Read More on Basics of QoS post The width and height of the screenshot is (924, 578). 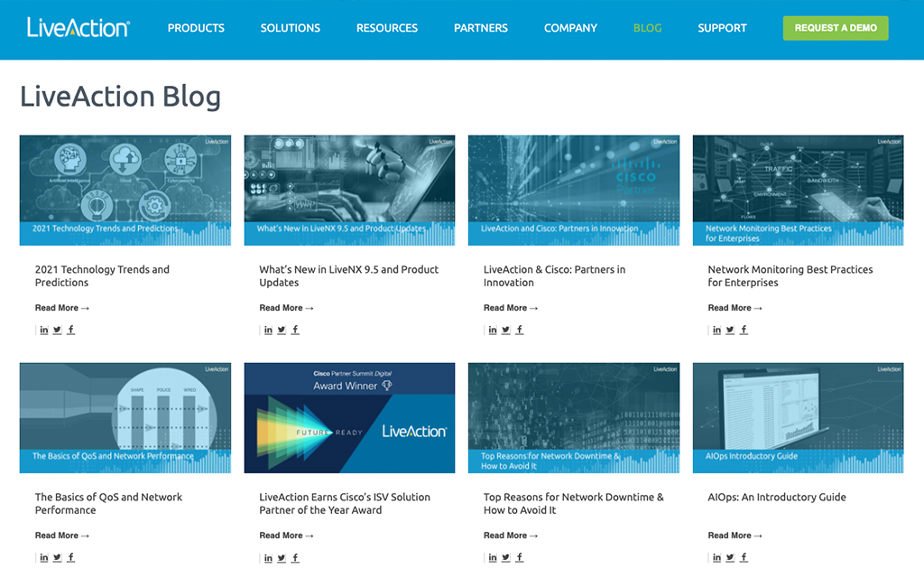(62, 536)
